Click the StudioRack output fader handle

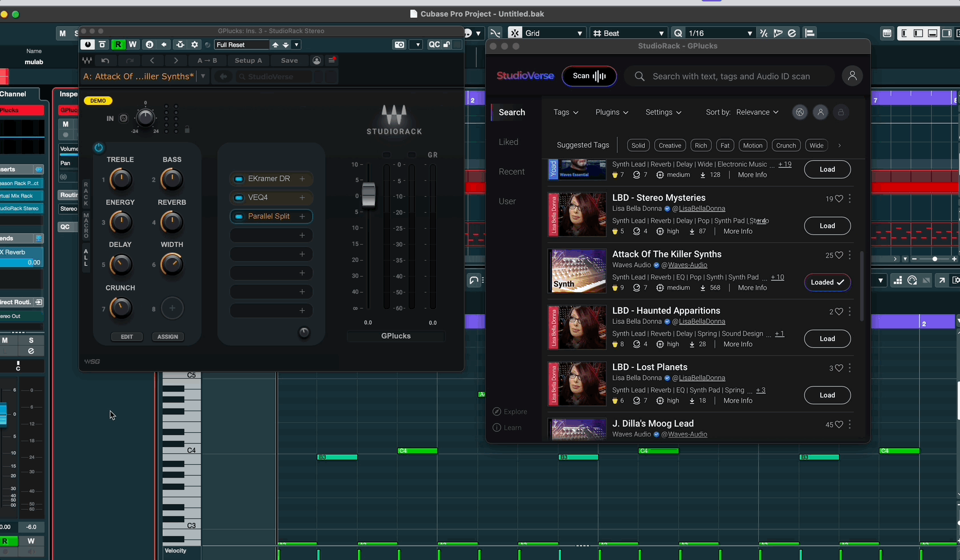[369, 195]
